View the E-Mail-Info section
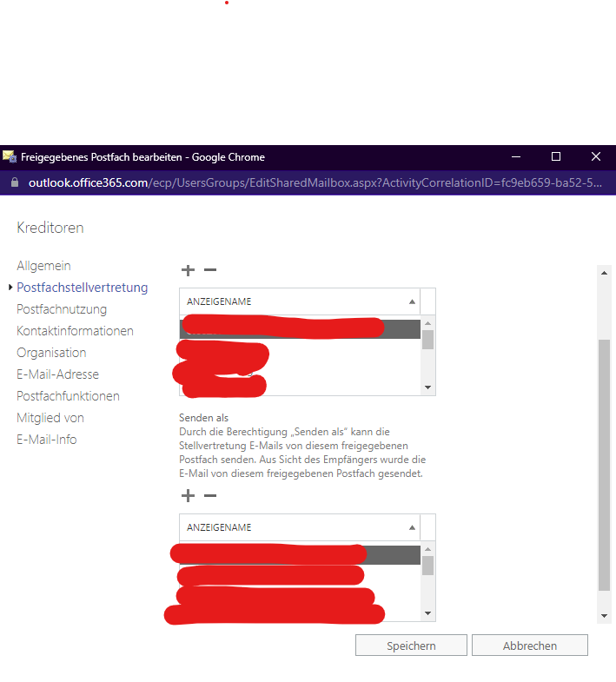 [47, 440]
